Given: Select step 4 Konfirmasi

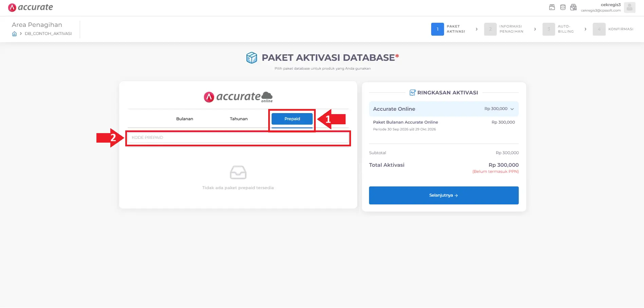Looking at the screenshot, I should click(613, 29).
